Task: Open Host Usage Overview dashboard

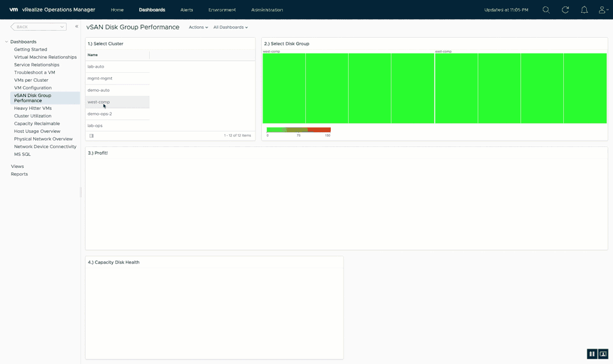Action: coord(37,132)
